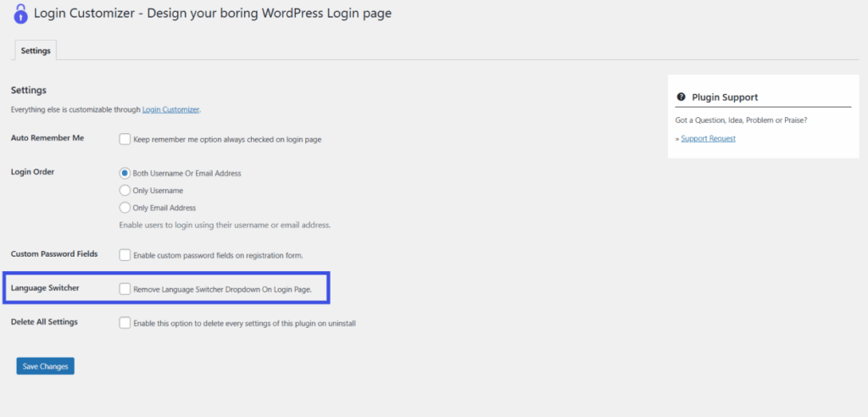Click 'Enable users to login' description text
Image resolution: width=868 pixels, height=417 pixels.
225,225
